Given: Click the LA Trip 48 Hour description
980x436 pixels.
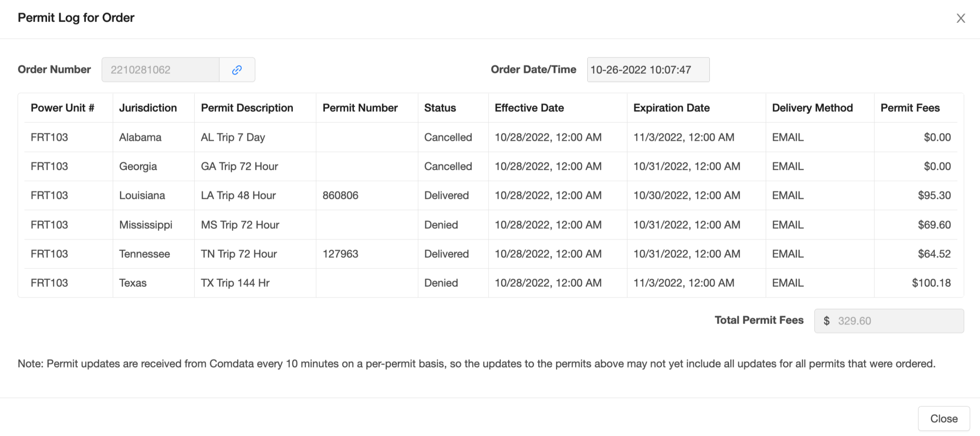Looking at the screenshot, I should (238, 195).
